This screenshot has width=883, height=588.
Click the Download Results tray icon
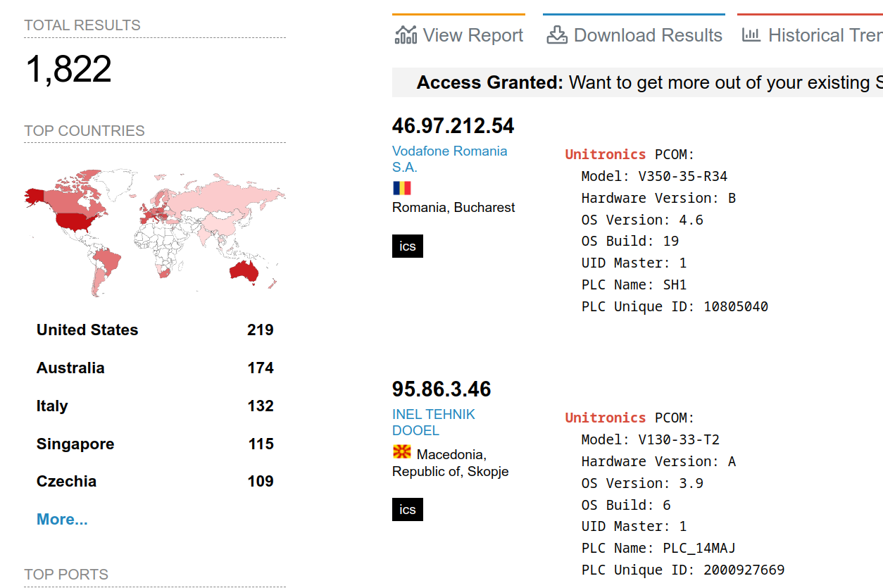557,35
